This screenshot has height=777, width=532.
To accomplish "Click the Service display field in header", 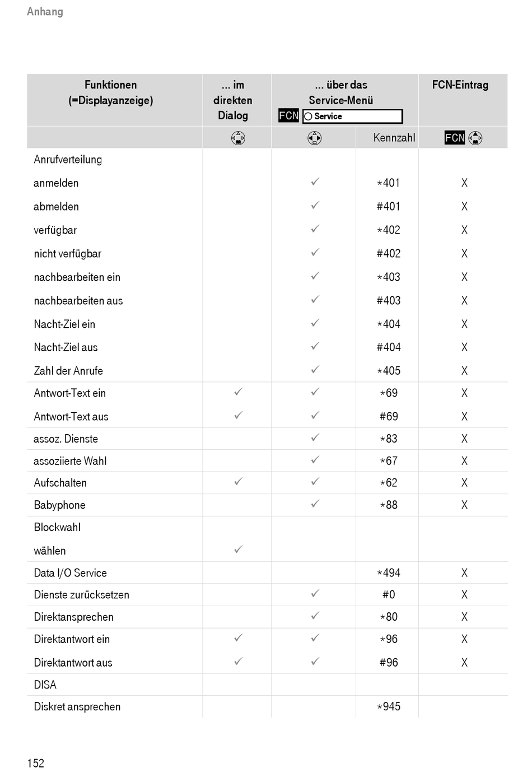I will [x=352, y=117].
